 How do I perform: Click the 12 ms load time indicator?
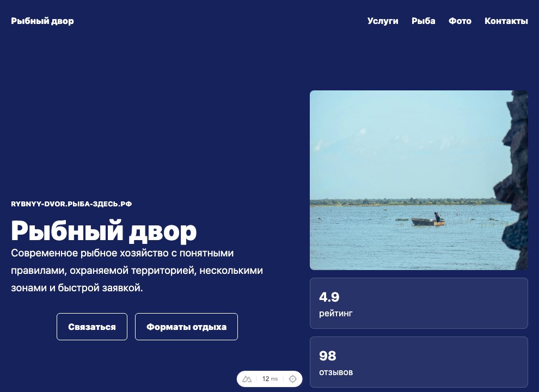click(x=270, y=379)
